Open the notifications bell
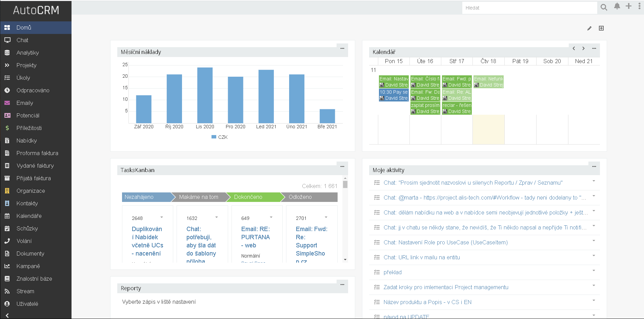Screen dimensions: 644x319 point(617,6)
